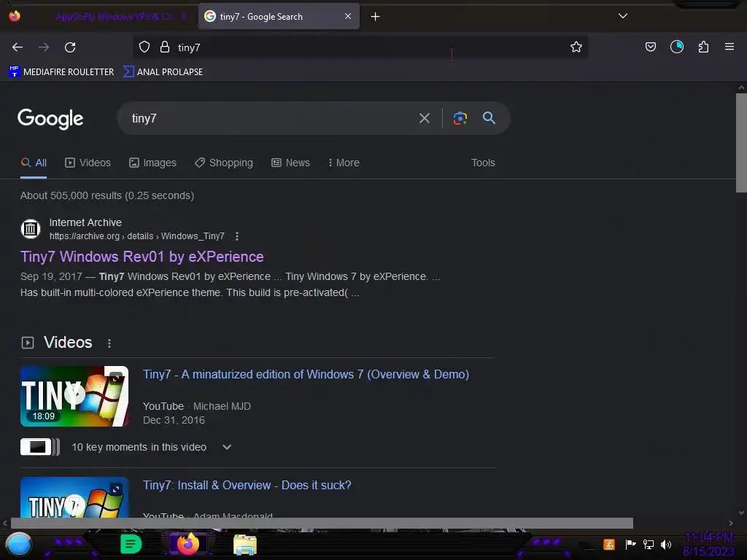Activate the Firefox taskbar icon

pos(187,544)
